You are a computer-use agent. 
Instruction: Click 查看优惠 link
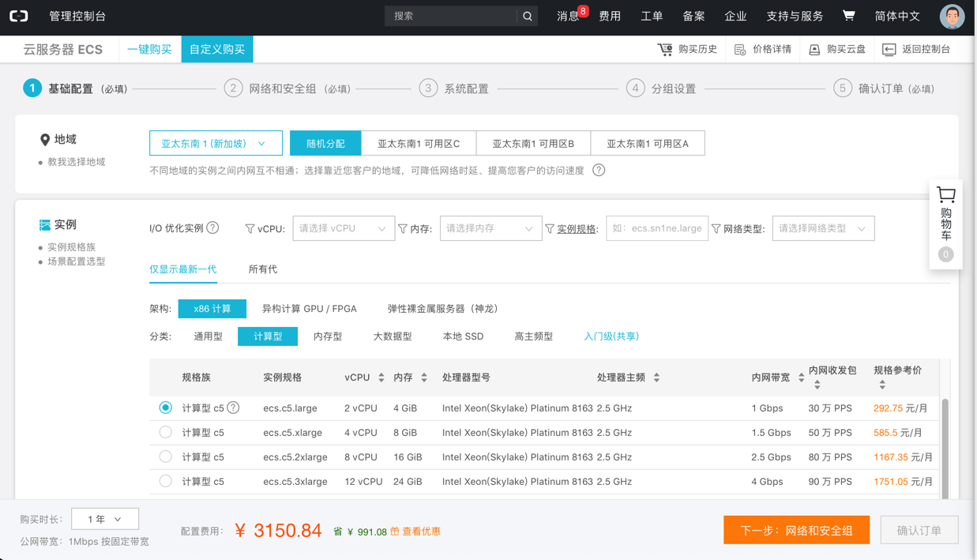pos(421,532)
